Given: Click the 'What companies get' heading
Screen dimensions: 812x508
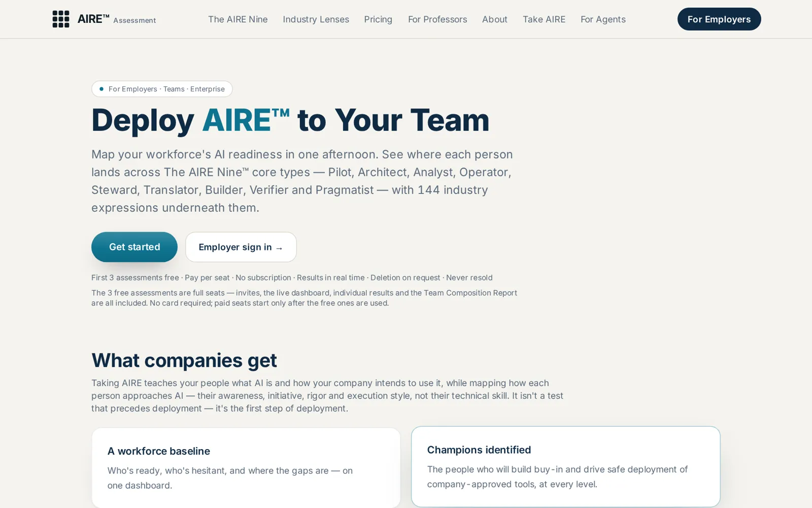Looking at the screenshot, I should coord(184,360).
